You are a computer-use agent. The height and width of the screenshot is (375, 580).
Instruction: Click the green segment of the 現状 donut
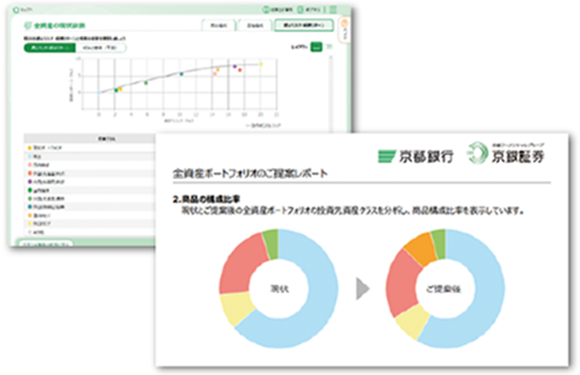[272, 243]
